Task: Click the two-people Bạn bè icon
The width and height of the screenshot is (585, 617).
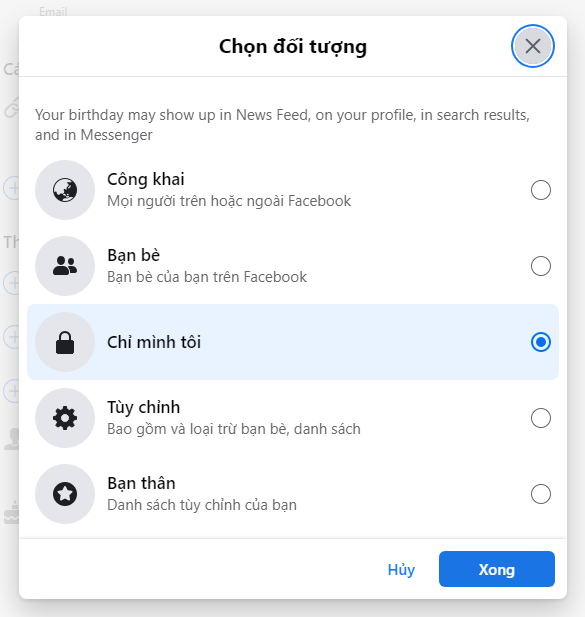Action: point(65,266)
